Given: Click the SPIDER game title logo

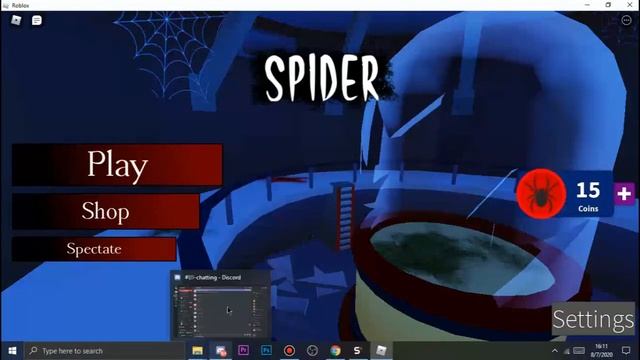Looking at the screenshot, I should (322, 78).
